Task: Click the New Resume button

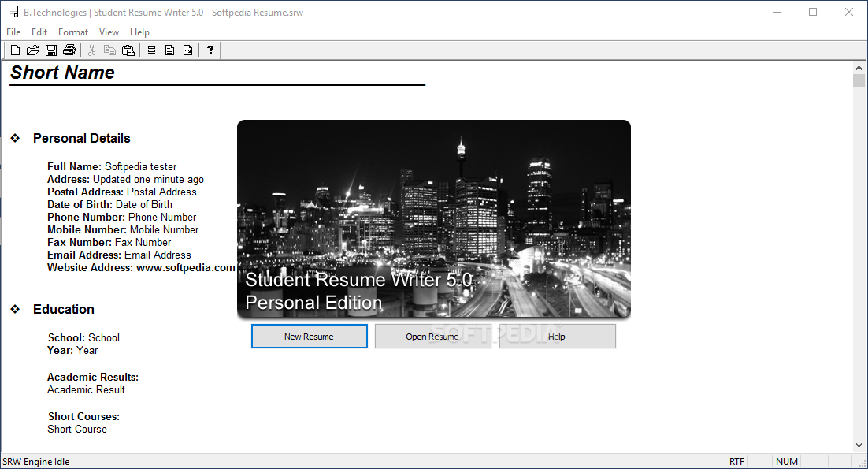Action: pos(309,336)
